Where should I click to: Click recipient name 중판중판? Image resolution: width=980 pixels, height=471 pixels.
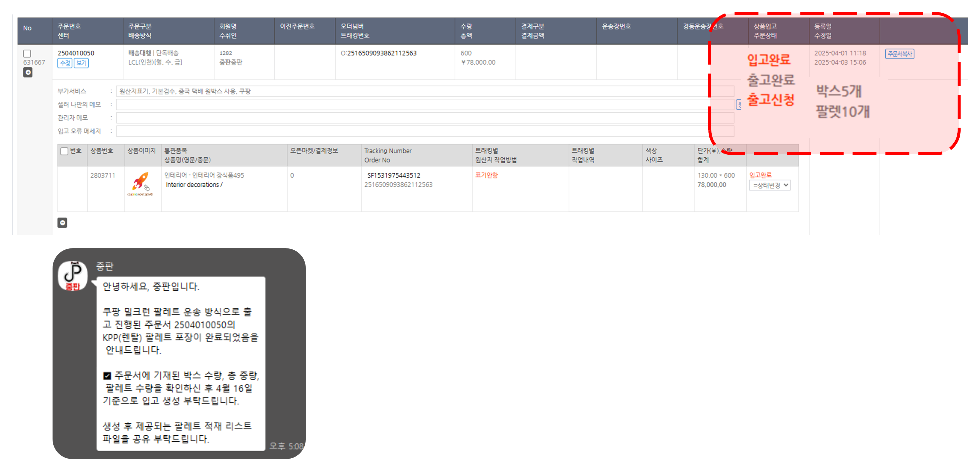(x=231, y=62)
